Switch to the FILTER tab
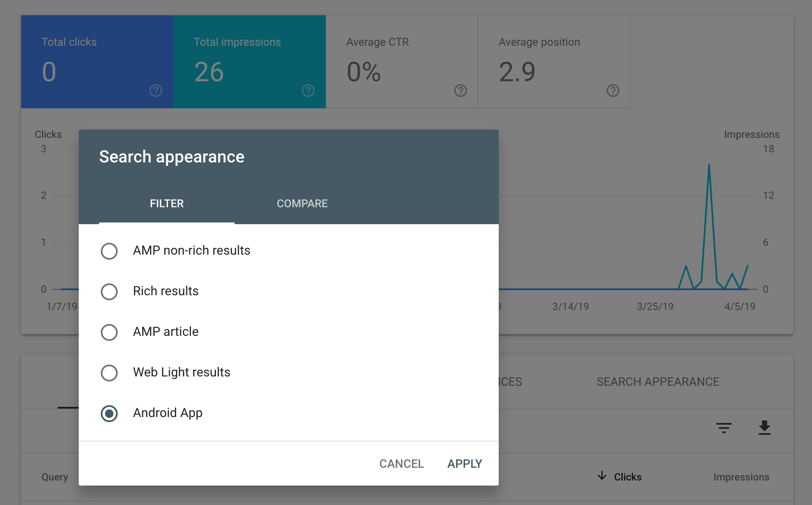 click(166, 203)
